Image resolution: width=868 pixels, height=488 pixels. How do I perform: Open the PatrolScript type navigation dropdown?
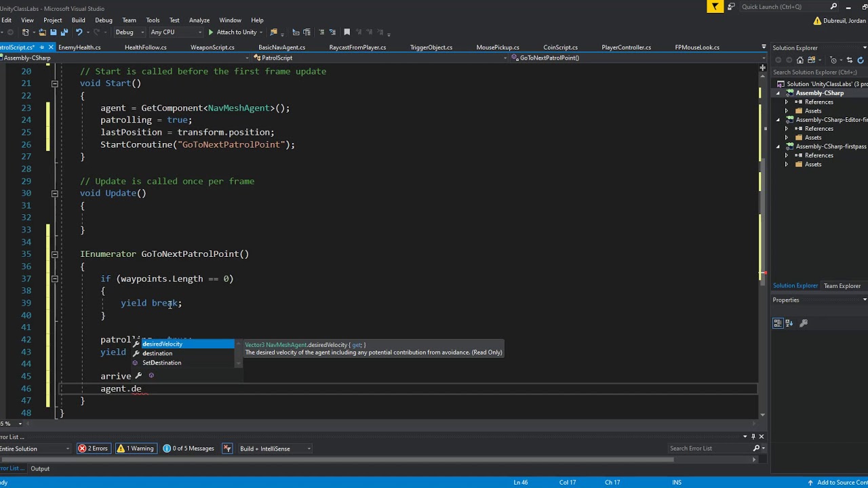coord(380,58)
